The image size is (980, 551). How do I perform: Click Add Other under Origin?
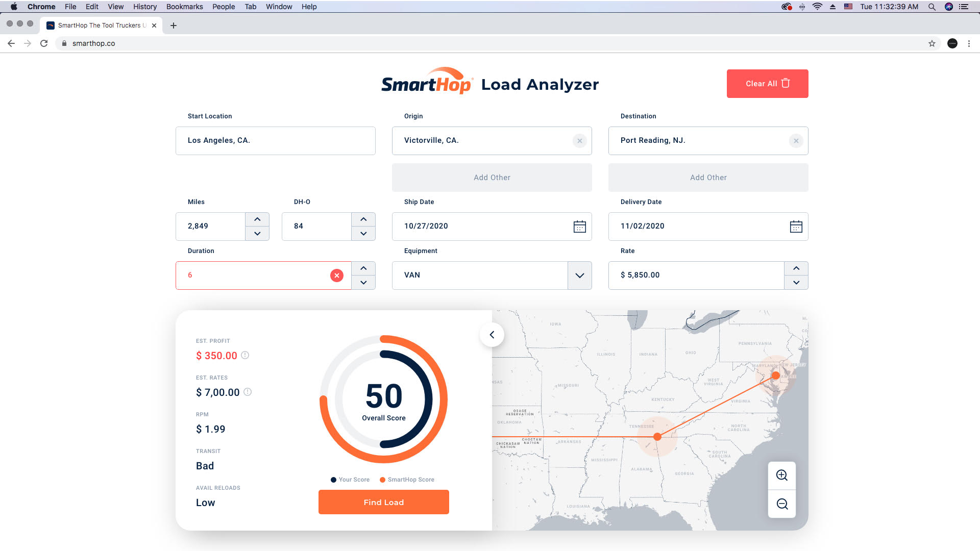[x=492, y=178]
